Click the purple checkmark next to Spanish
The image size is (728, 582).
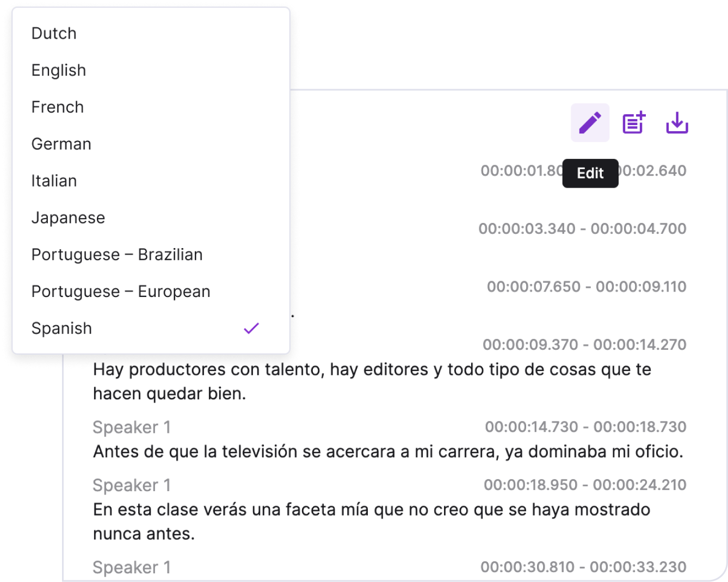coord(251,327)
